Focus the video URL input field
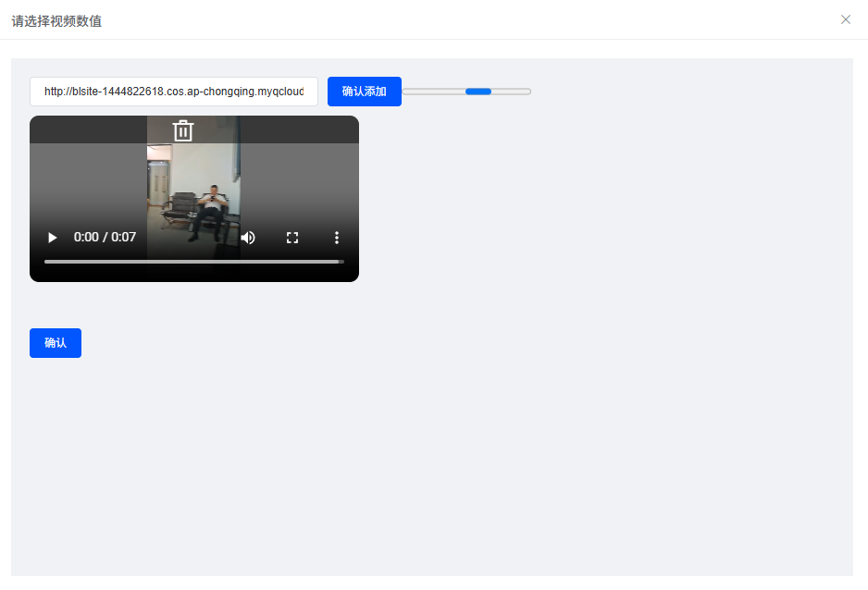Screen dimensions: 868x590 174,92
